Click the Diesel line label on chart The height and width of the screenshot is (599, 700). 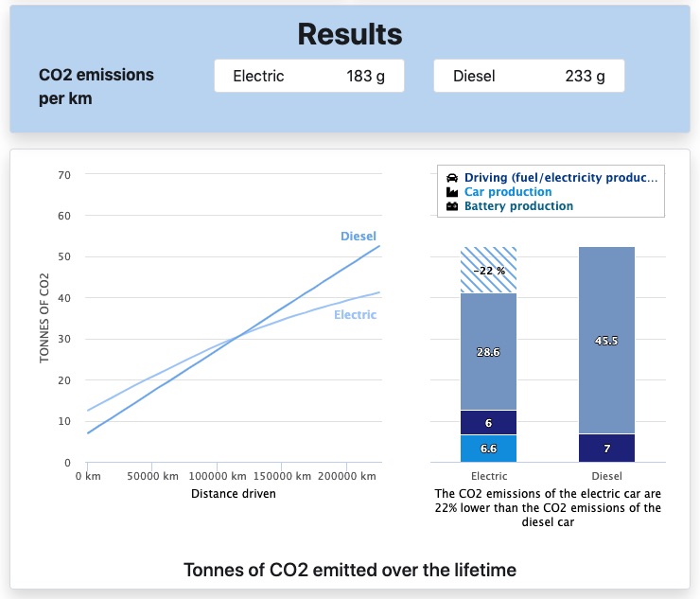(x=358, y=236)
